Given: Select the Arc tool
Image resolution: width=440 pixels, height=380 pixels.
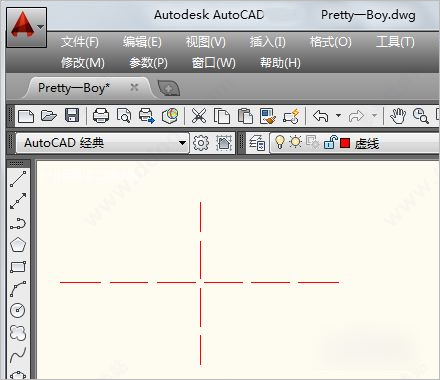Looking at the screenshot, I should pos(18,289).
